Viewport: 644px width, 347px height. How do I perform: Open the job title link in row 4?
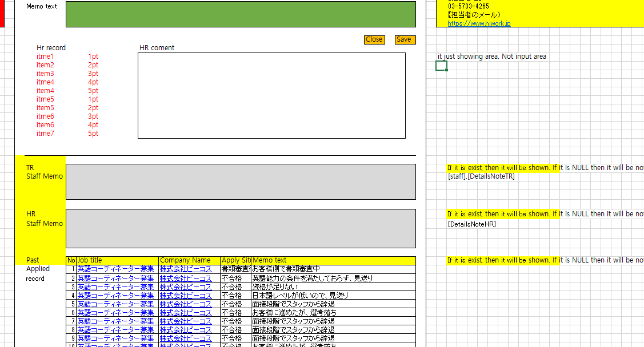(115, 295)
